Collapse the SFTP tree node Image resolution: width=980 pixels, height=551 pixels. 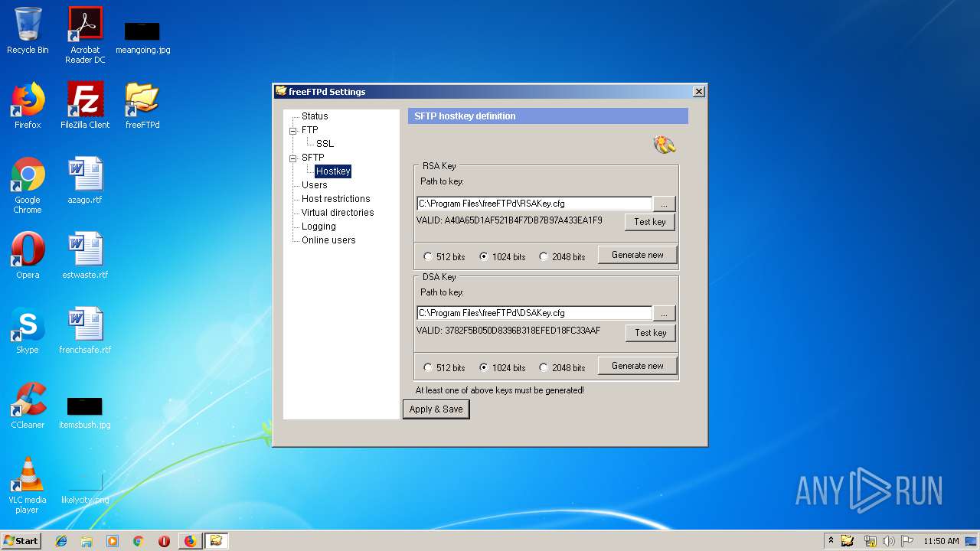tap(292, 158)
